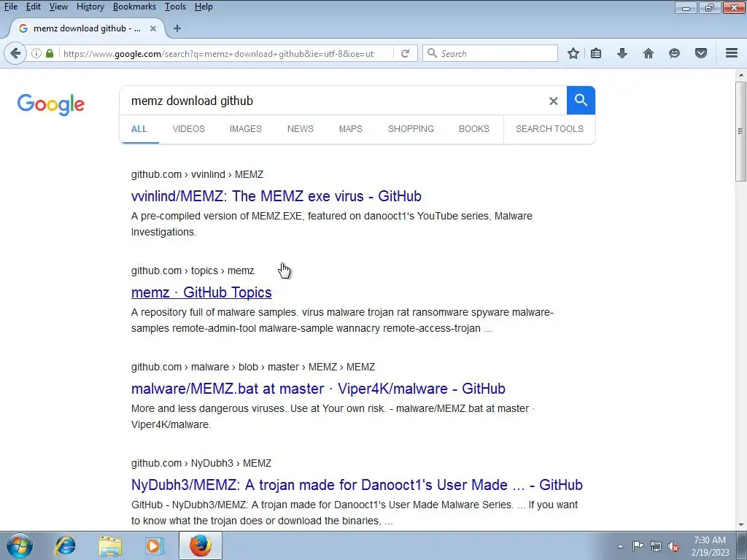Click breadcrumb github.com › malware › blob › master
Screen dimensions: 747x560
[253, 367]
